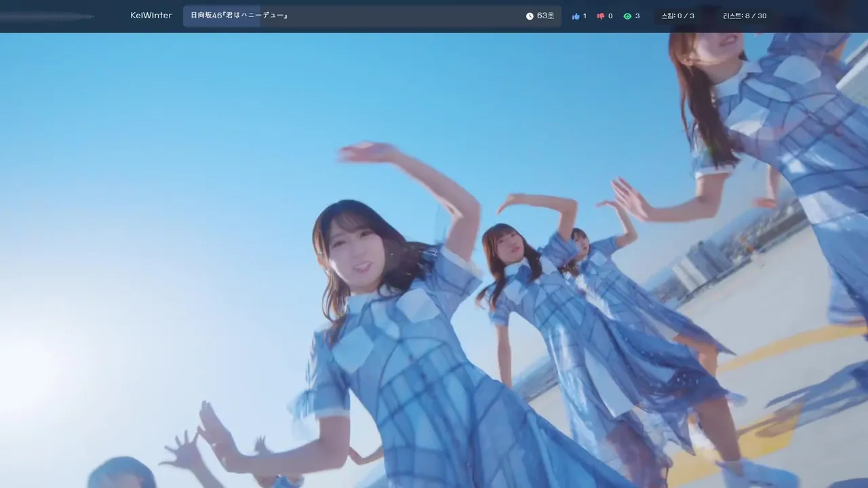Image resolution: width=868 pixels, height=488 pixels.
Task: Dislike the video with thumbs-down icon
Action: (601, 16)
